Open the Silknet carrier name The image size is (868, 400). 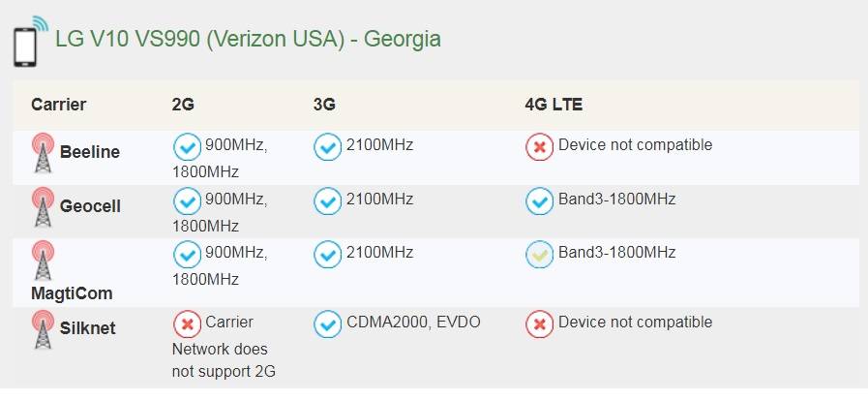tap(87, 328)
